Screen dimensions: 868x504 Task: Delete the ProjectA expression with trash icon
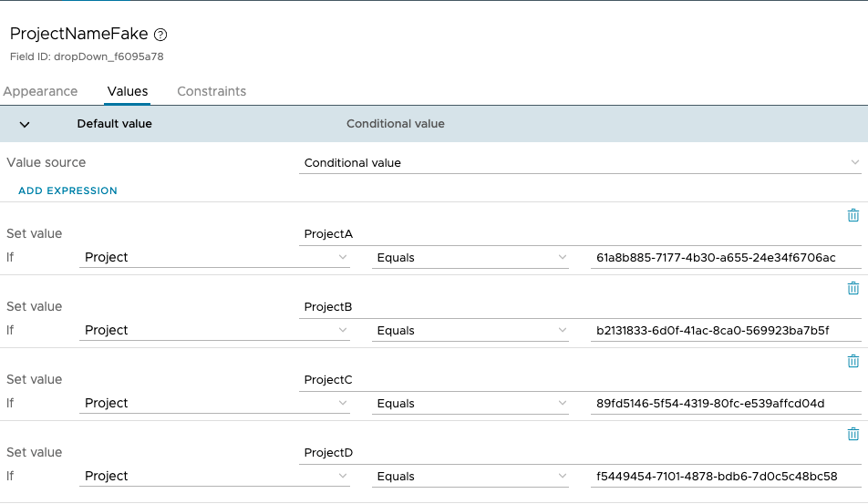[x=853, y=215]
